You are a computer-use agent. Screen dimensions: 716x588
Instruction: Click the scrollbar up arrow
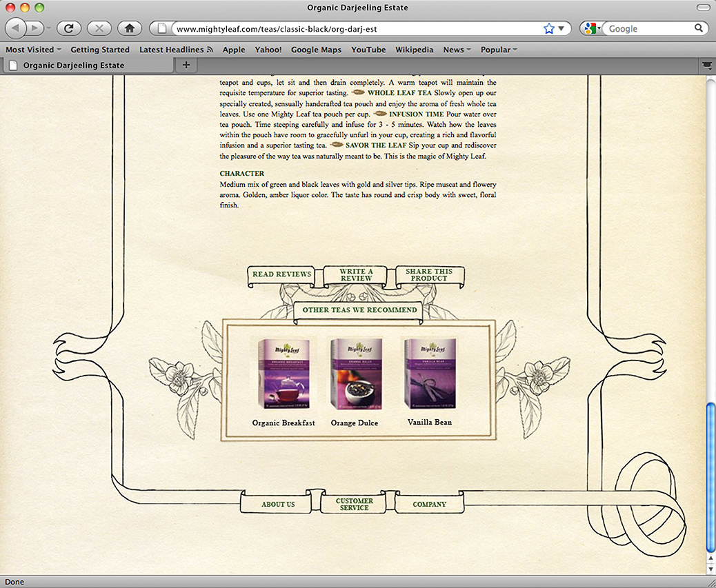(x=710, y=558)
